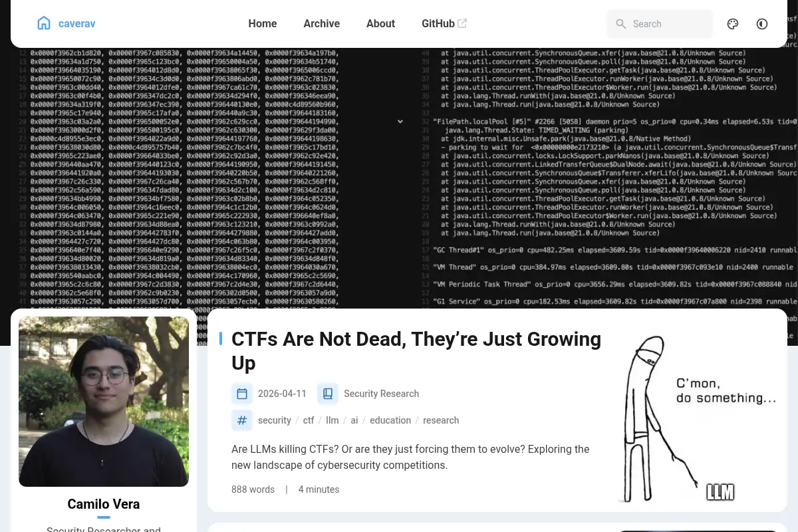Filter by the 'ctf' tag
798x532 pixels.
(x=309, y=420)
